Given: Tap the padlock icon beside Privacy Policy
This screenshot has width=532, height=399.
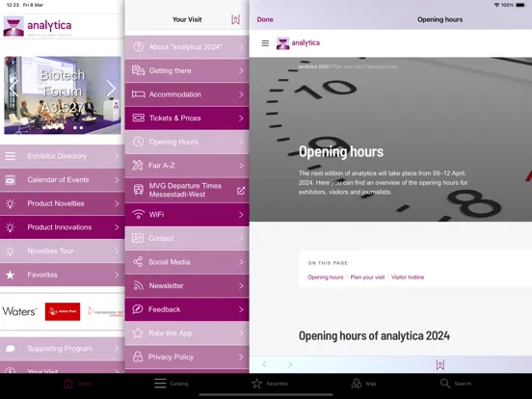Looking at the screenshot, I should pos(138,357).
